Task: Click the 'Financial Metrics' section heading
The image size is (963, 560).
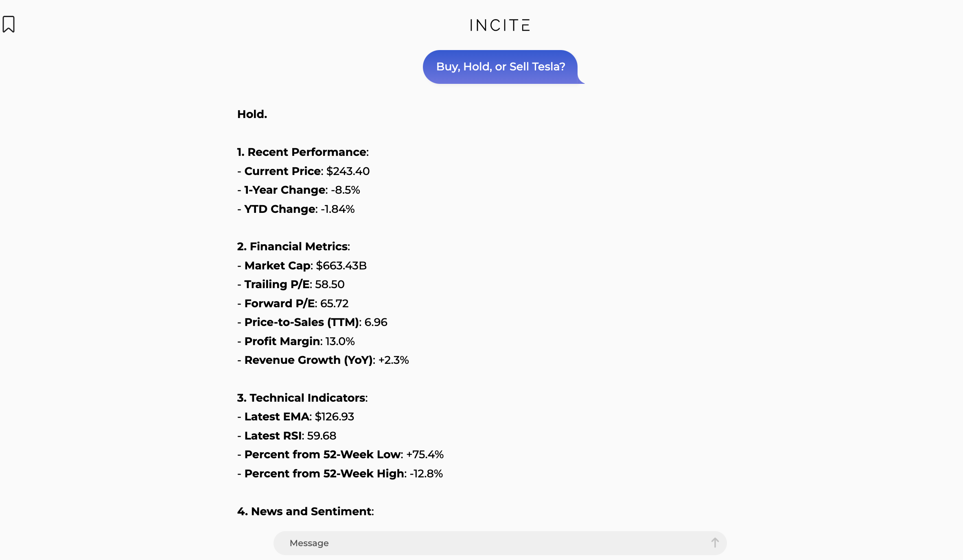Action: (293, 247)
